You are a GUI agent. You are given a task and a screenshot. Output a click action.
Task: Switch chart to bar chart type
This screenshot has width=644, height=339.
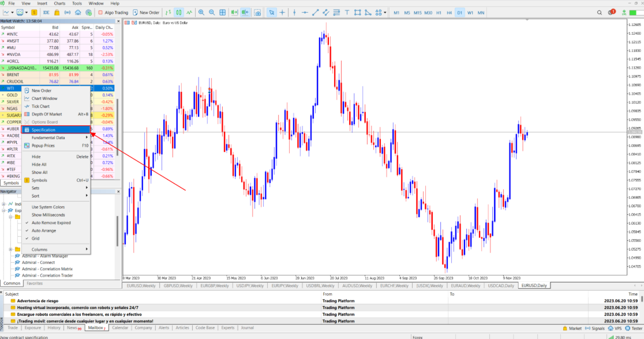coord(168,13)
